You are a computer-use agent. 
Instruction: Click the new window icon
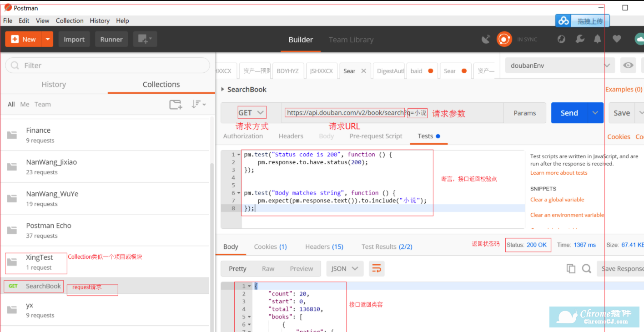[x=145, y=40]
